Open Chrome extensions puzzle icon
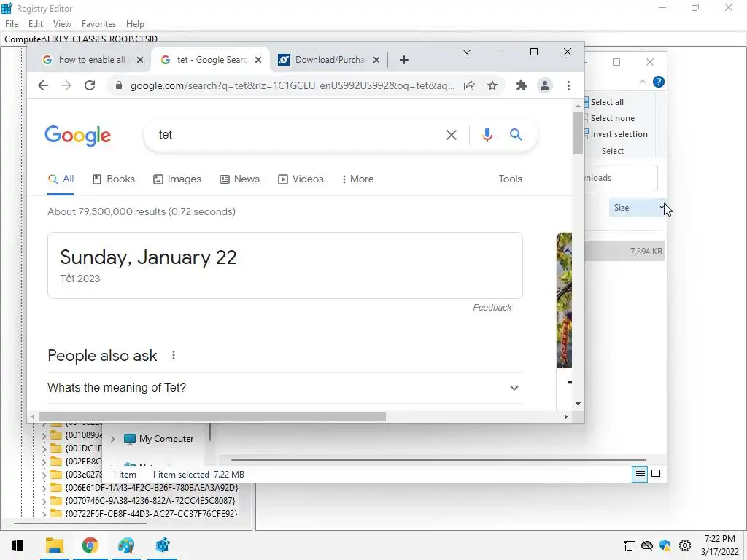747x560 pixels. [x=521, y=85]
